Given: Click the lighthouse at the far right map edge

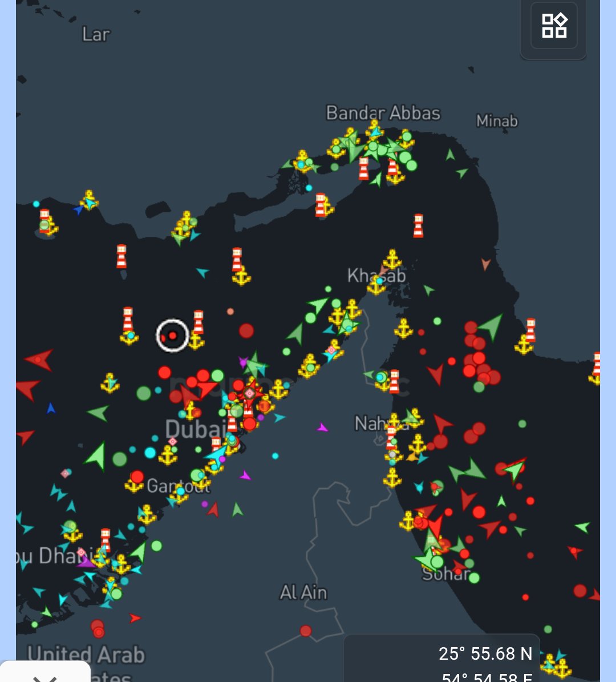Looking at the screenshot, I should coord(597,365).
